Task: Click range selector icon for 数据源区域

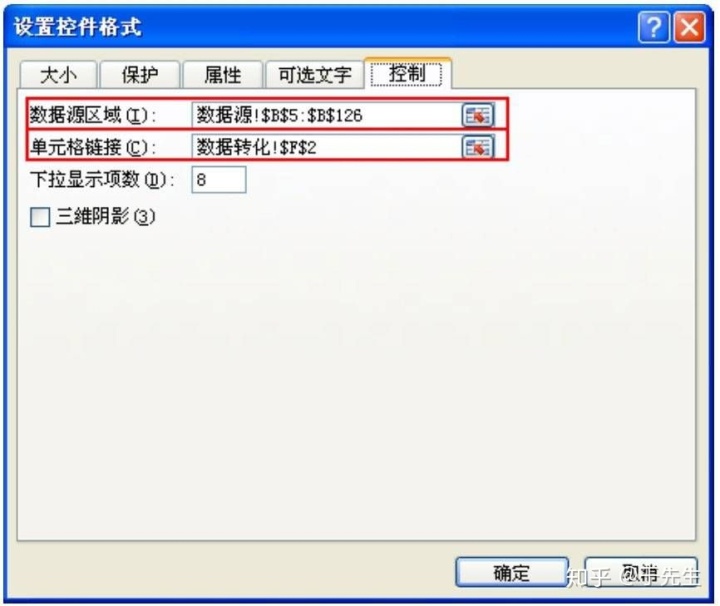Action: (478, 115)
